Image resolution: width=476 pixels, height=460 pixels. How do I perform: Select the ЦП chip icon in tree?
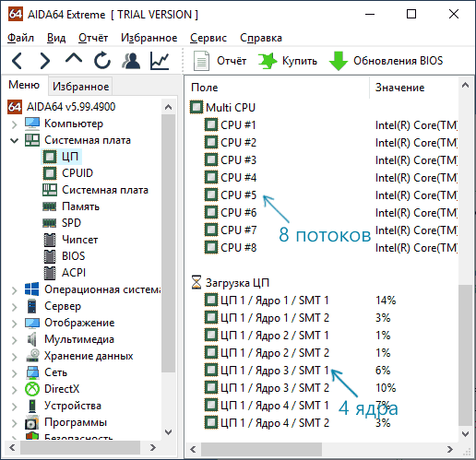coord(50,157)
